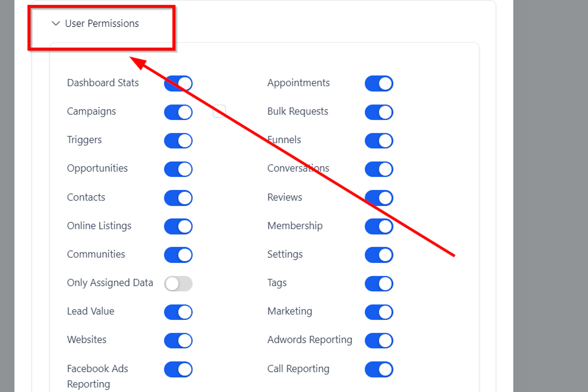Turn off Adwords Reporting switch
This screenshot has width=588, height=392.
[379, 341]
